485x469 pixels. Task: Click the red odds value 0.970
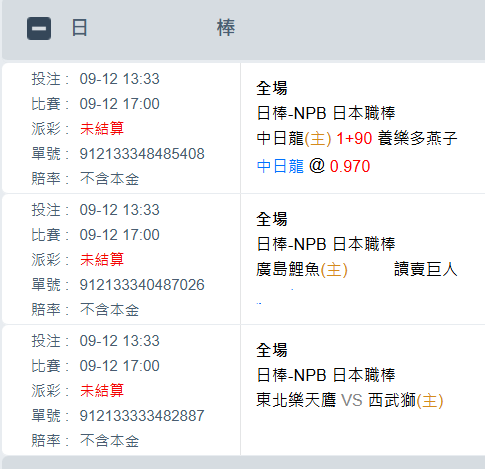(x=350, y=166)
